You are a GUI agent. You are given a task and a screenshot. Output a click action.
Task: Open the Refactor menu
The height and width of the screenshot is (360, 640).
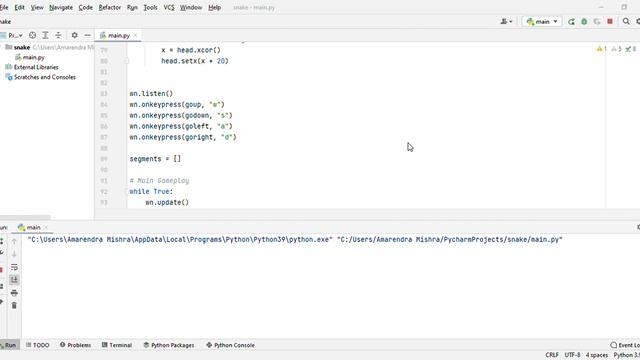click(110, 7)
